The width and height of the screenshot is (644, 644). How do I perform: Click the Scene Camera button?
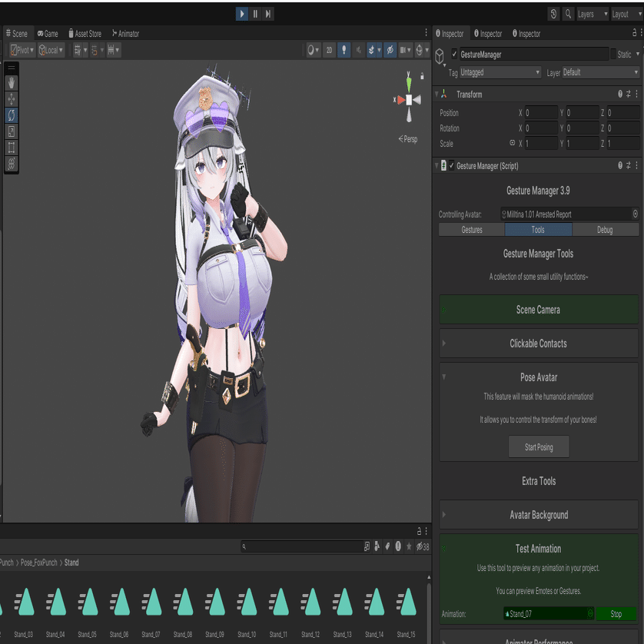[539, 310]
